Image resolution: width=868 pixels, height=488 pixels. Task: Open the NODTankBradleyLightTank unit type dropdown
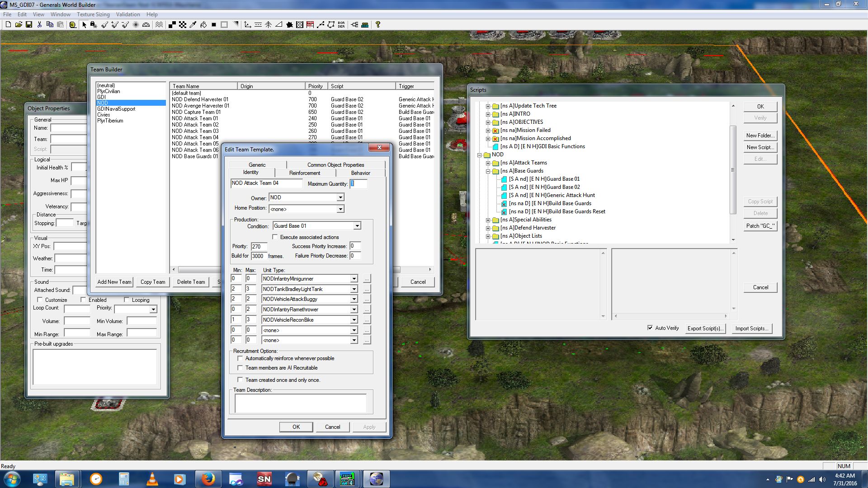(354, 289)
